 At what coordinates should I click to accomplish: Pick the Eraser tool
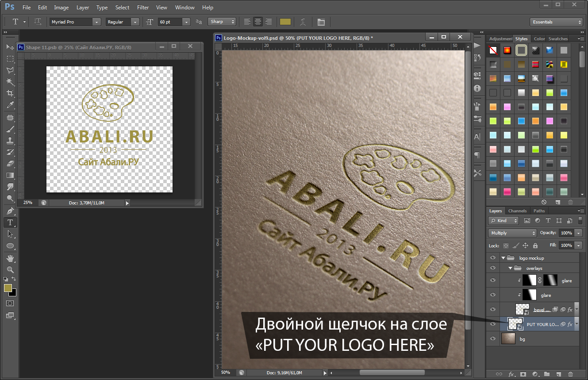10,164
